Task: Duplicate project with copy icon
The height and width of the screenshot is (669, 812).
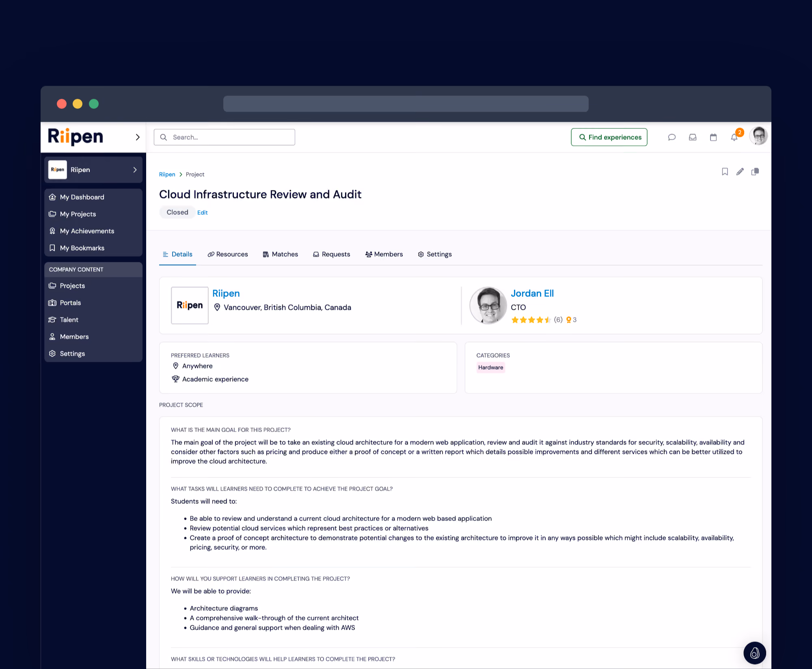Action: tap(755, 172)
